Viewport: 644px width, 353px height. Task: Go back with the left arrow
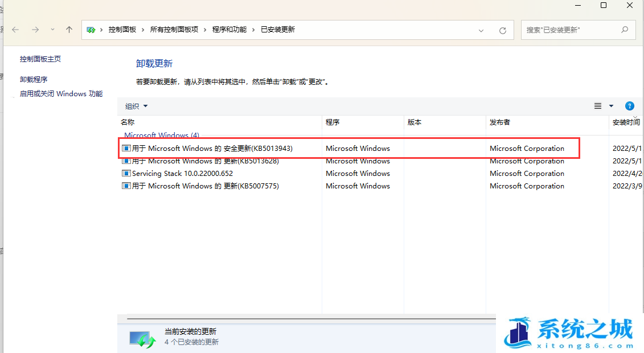tap(15, 30)
